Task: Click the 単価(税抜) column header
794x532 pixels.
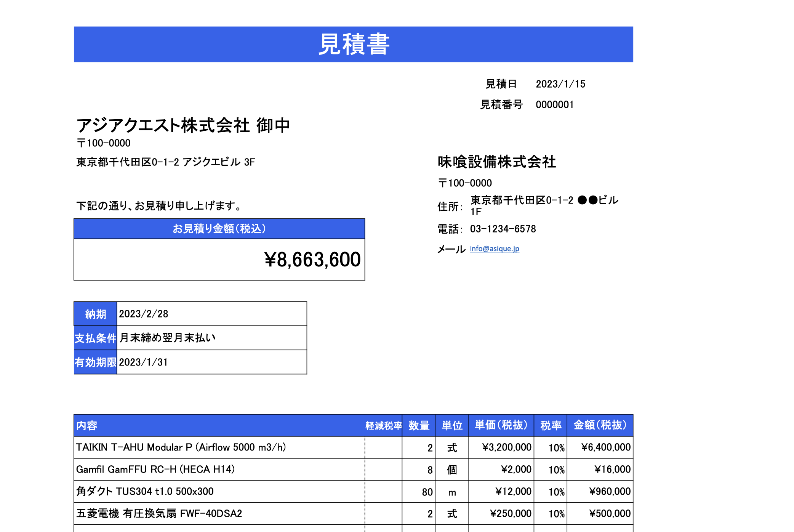Action: click(x=501, y=425)
